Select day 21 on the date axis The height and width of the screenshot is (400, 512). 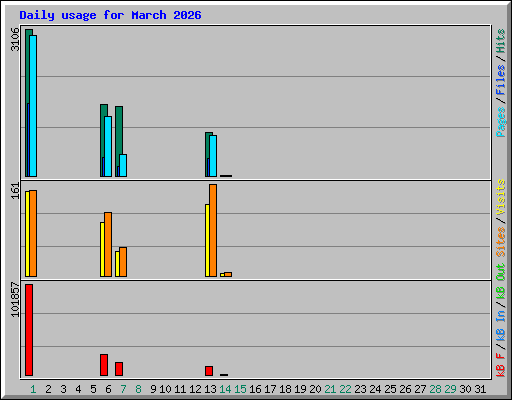[x=330, y=389]
